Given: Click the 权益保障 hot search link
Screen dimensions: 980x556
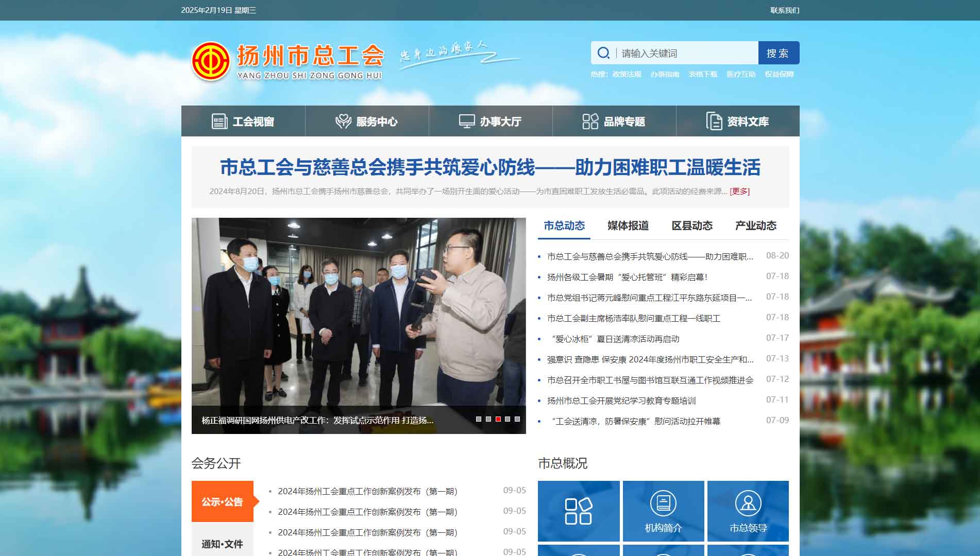Looking at the screenshot, I should [779, 74].
